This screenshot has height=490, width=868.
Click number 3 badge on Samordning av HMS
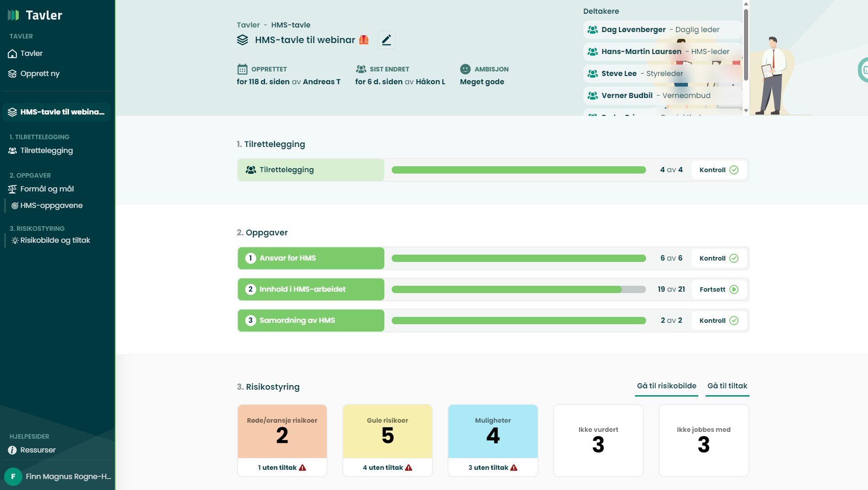click(x=250, y=321)
